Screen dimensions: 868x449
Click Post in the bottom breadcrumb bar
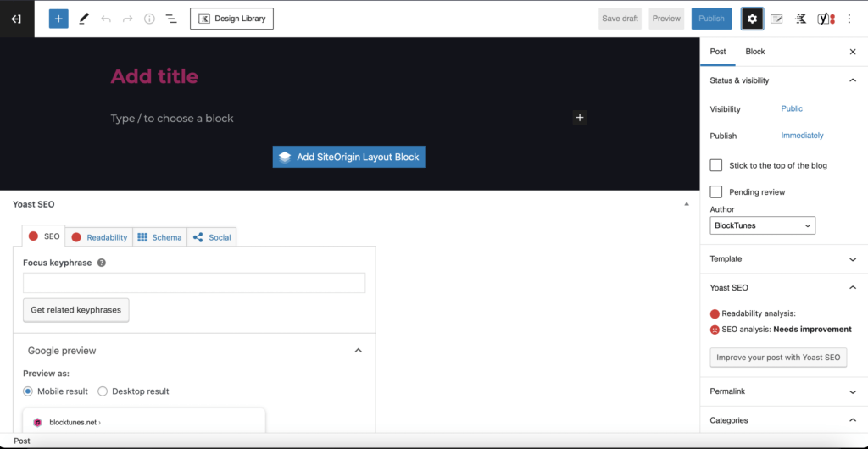pyautogui.click(x=21, y=441)
